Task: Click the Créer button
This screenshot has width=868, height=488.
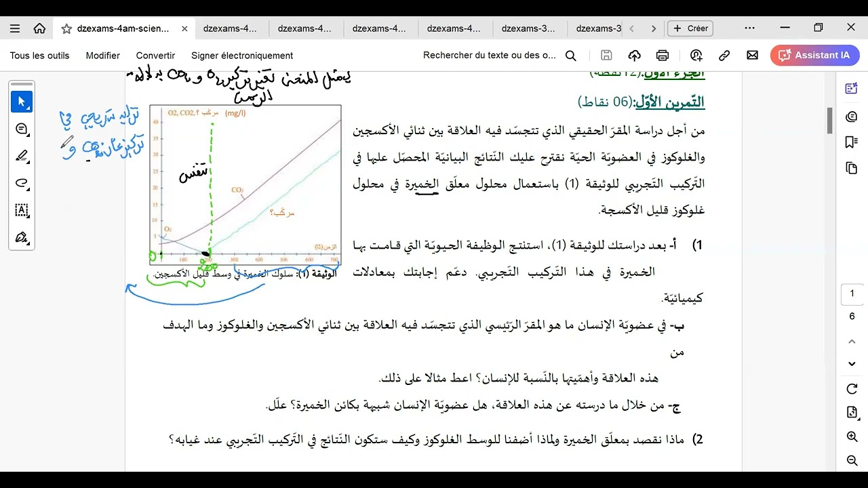Action: (x=690, y=28)
